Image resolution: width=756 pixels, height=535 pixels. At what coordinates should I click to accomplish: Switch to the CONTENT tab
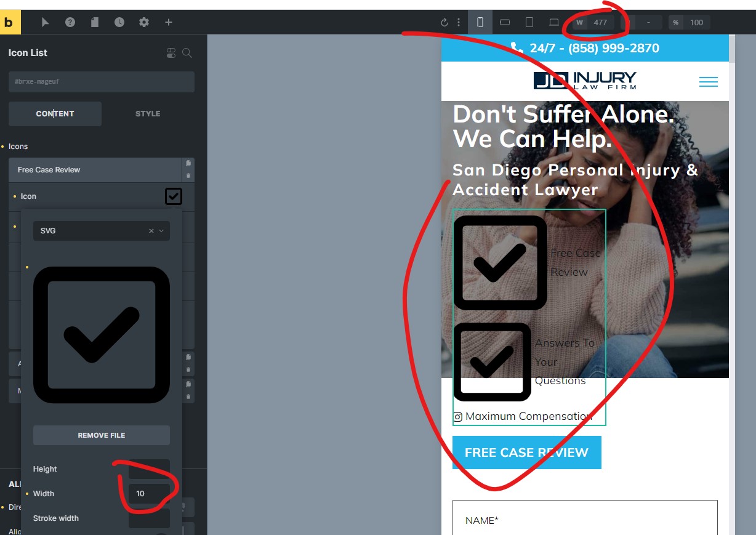[x=55, y=114]
